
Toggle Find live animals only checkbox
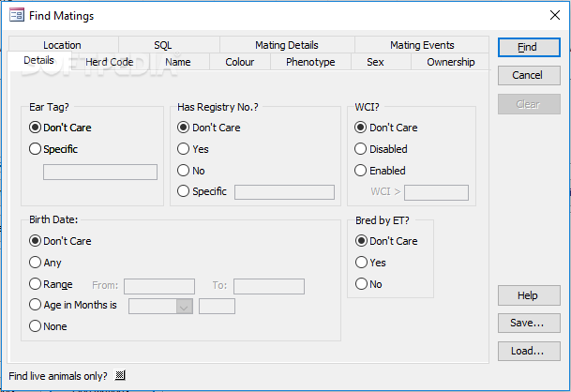coord(120,375)
